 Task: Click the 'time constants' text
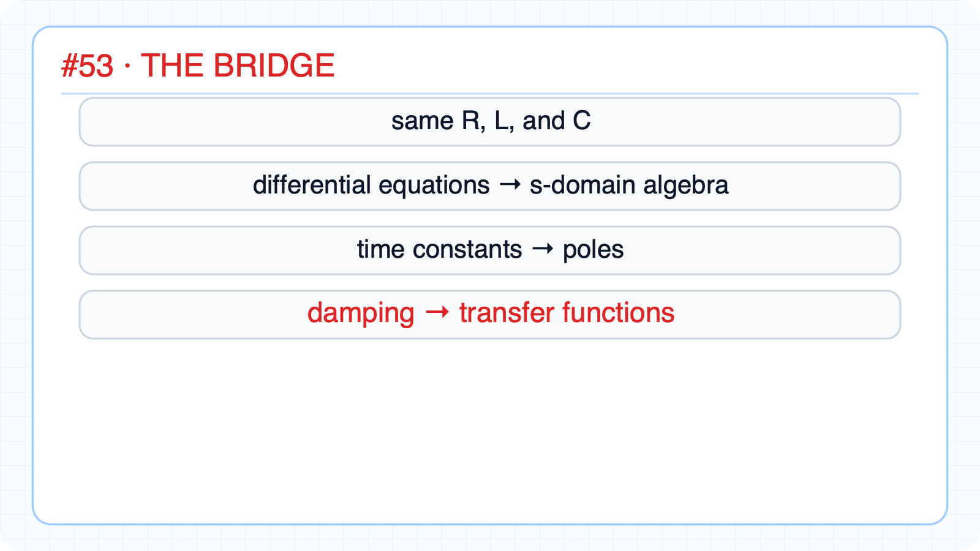pyautogui.click(x=440, y=249)
